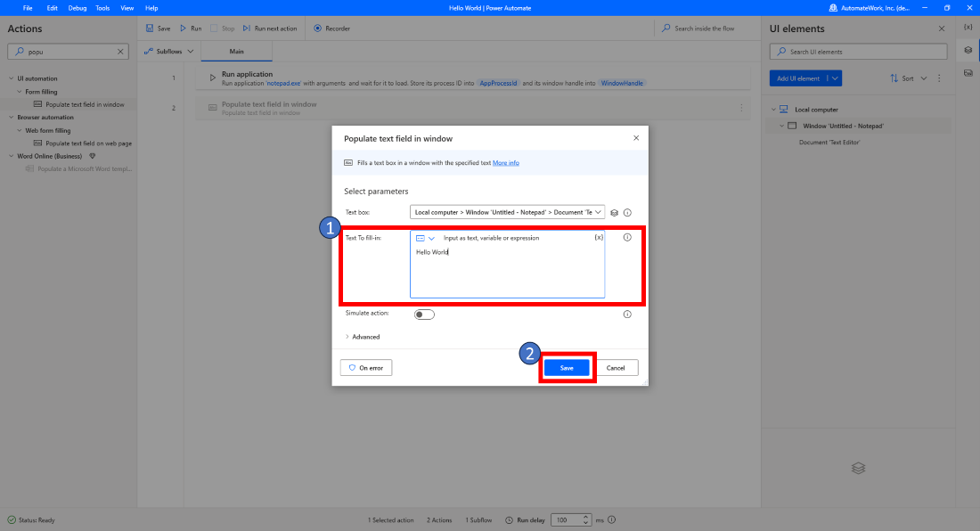Viewport: 980px width, 531px height.
Task: Close the UI elements panel
Action: tap(942, 29)
